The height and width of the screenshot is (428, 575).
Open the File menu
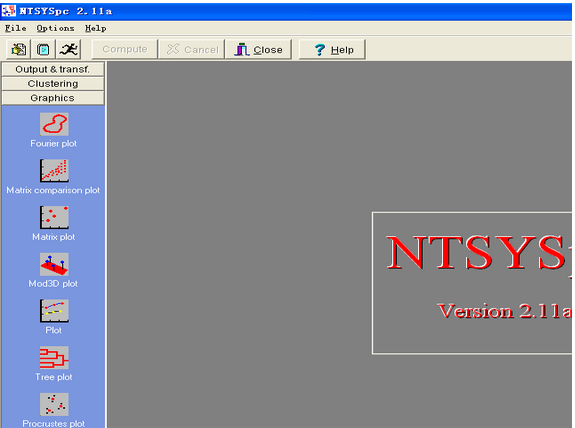tap(15, 28)
